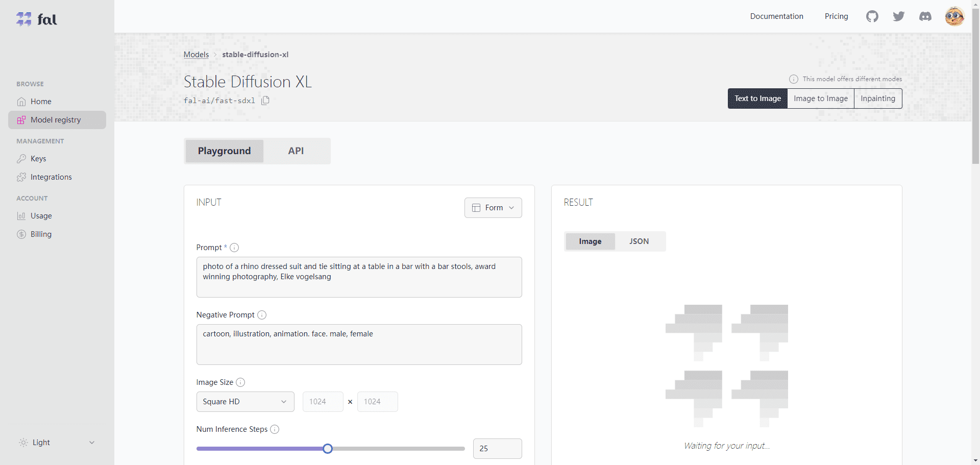Click the page vertical scrollbar

pos(975,87)
